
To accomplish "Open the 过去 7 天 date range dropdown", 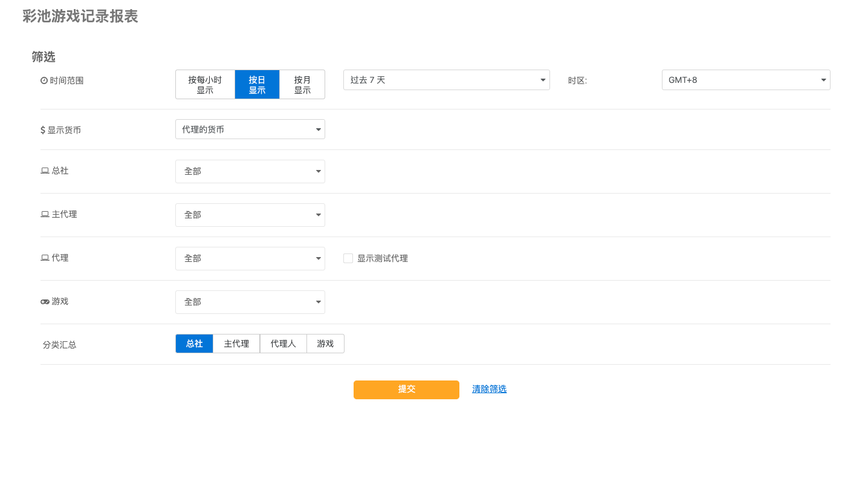I will [x=446, y=80].
